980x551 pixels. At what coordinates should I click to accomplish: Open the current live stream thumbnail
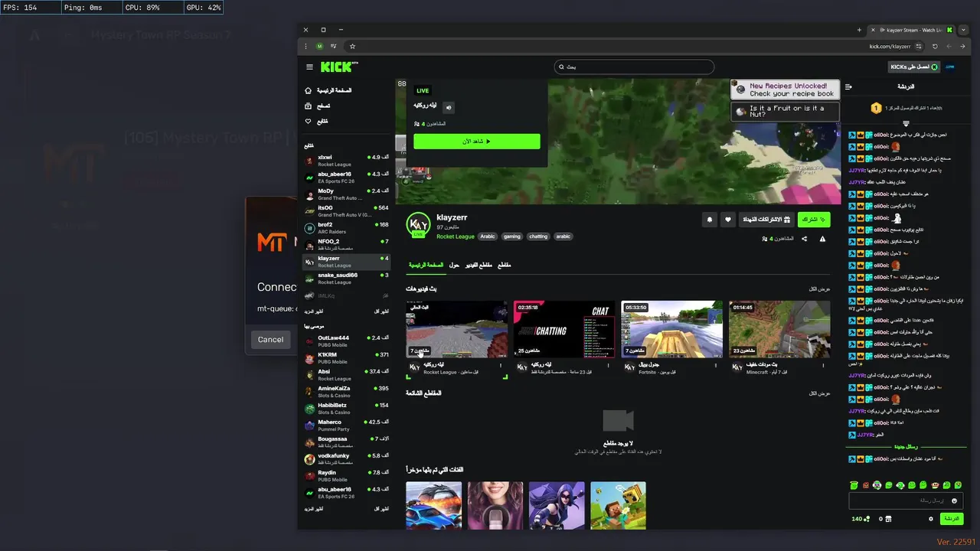[456, 329]
